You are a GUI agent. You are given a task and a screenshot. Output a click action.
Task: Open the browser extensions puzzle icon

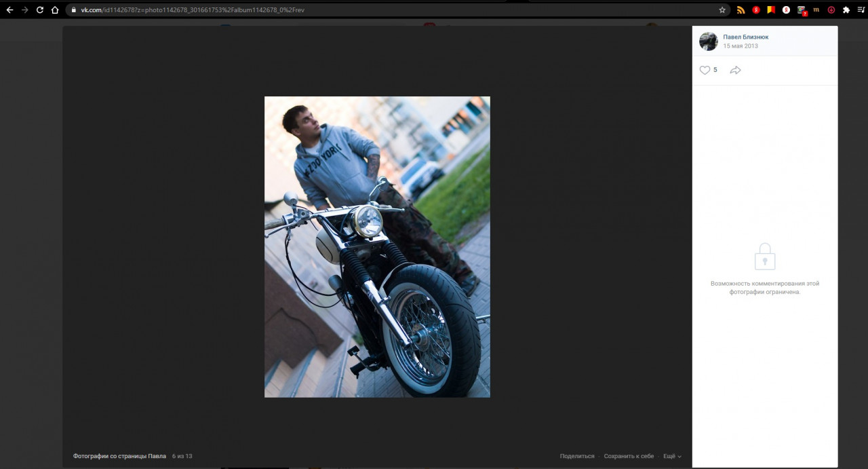(846, 10)
